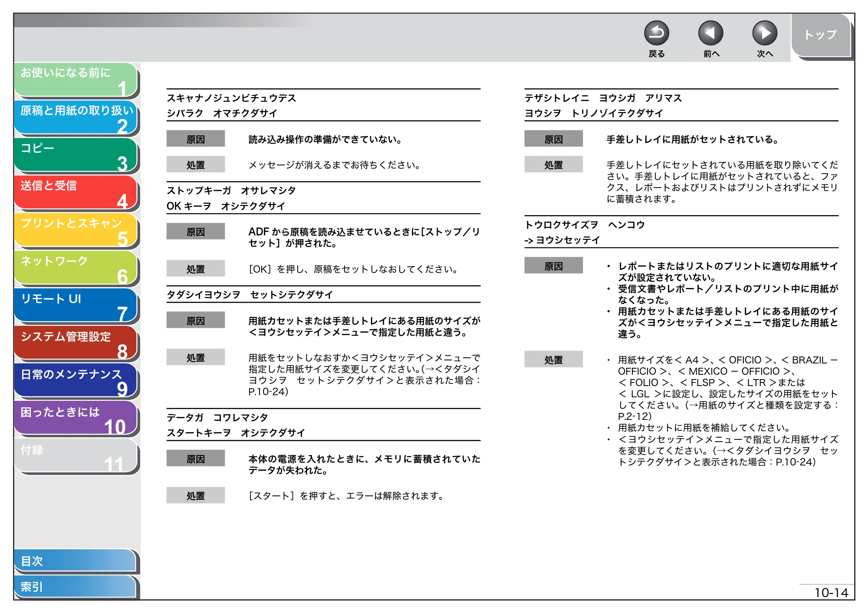Image resolution: width=868 pixels, height=614 pixels.
Task: Select chapter 3 コピー tab
Action: tap(76, 155)
